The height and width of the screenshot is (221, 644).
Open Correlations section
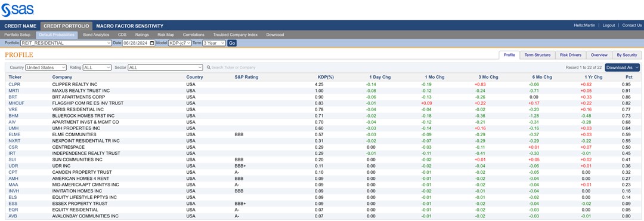[193, 35]
